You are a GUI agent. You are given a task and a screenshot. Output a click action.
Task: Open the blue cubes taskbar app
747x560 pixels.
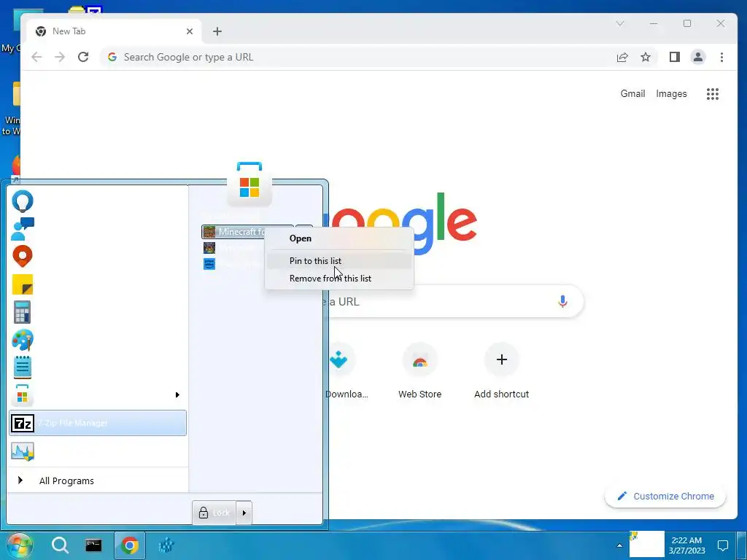point(166,545)
